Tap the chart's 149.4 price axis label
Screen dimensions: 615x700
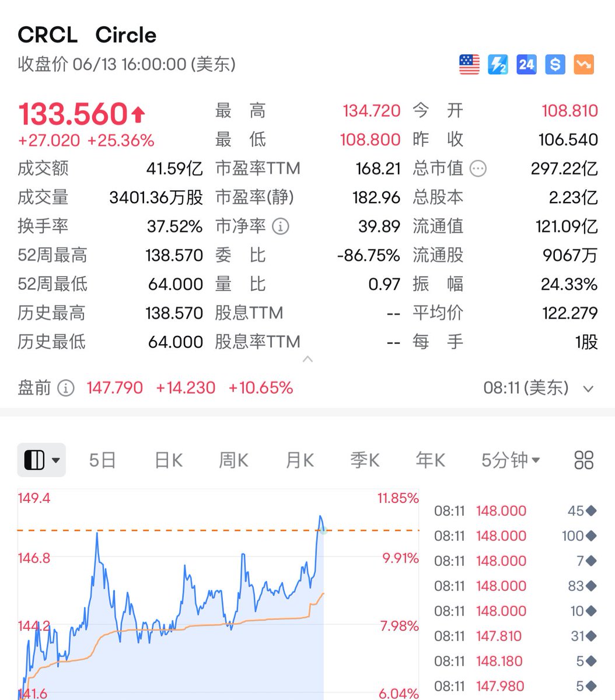click(x=34, y=498)
